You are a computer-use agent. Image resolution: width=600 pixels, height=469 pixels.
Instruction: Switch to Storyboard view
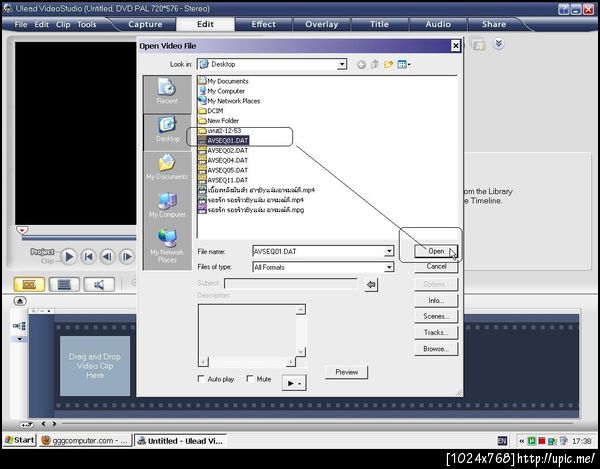tap(29, 284)
